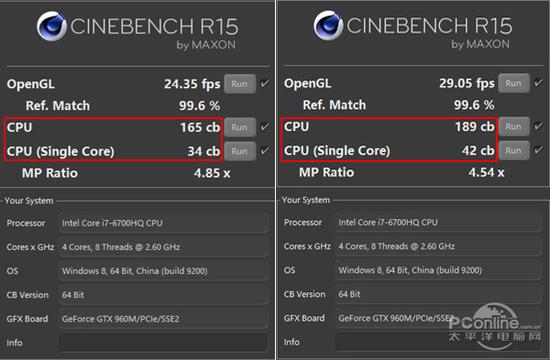Click the Cinebench sphere logo in right window

[x=328, y=26]
